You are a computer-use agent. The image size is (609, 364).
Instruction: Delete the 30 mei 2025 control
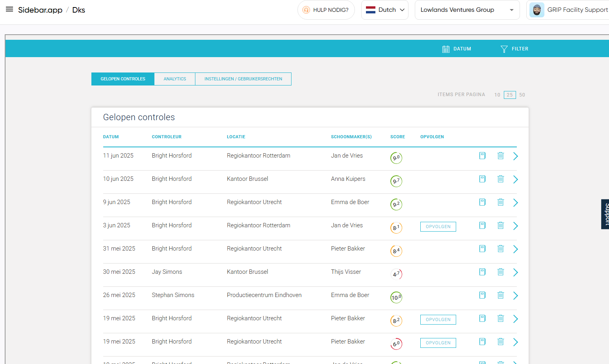point(501,272)
